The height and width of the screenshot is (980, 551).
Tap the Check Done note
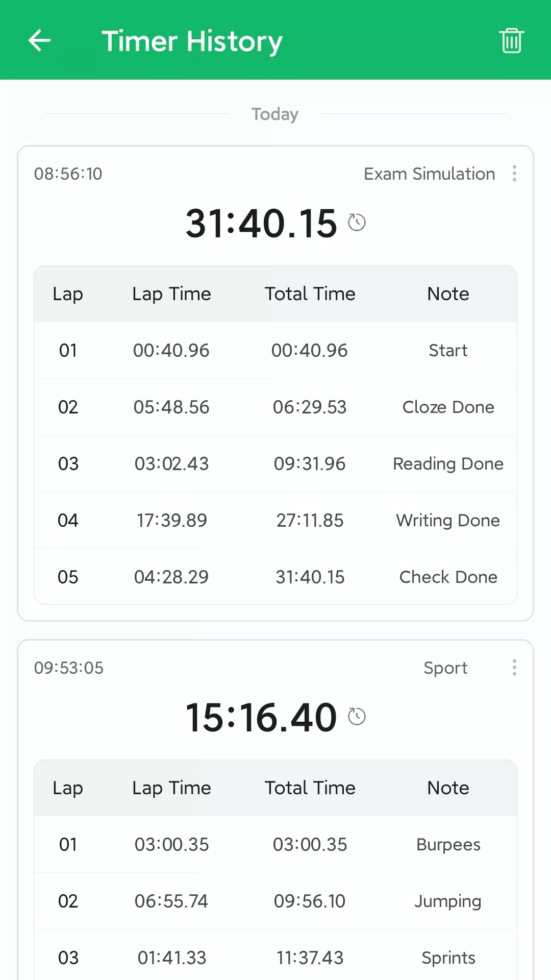point(448,577)
